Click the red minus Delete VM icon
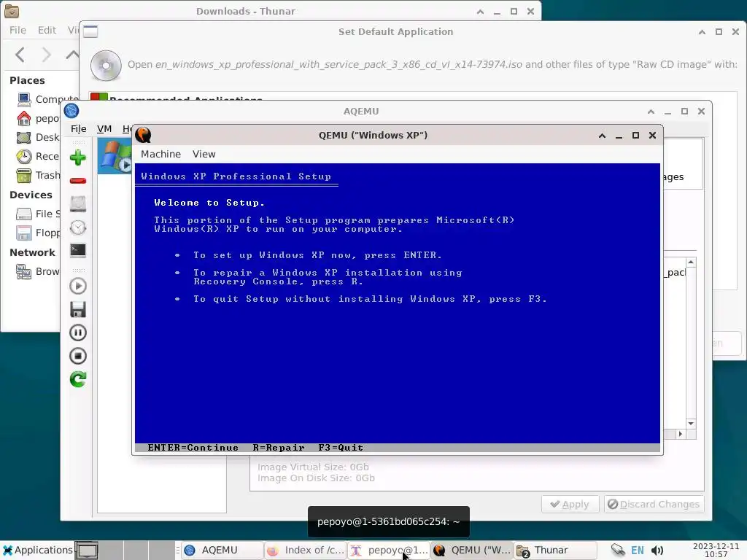Screen dimensions: 747x560 tap(77, 181)
